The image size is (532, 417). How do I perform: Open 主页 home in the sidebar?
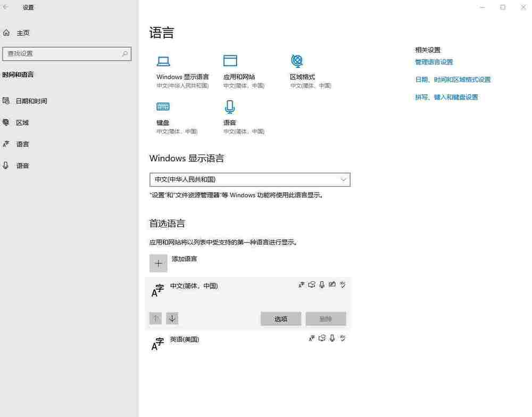23,33
